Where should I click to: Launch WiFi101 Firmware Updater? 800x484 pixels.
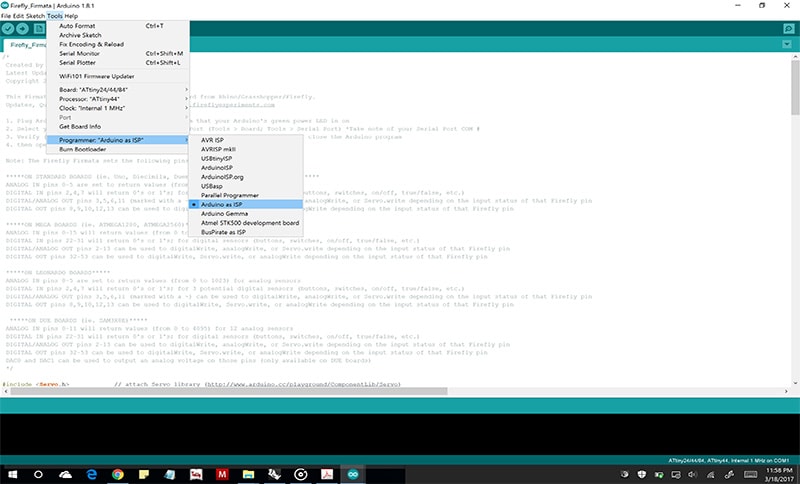click(x=118, y=77)
